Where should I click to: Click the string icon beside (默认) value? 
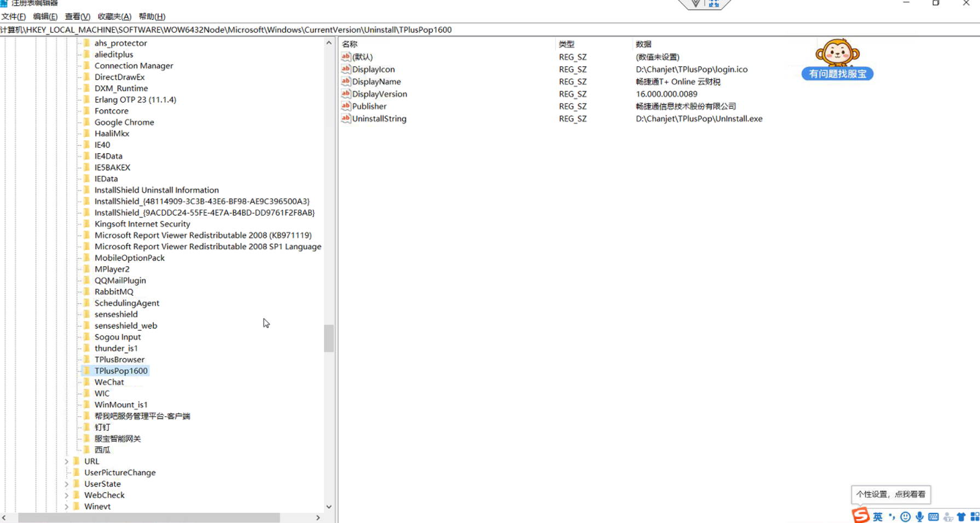pos(346,56)
